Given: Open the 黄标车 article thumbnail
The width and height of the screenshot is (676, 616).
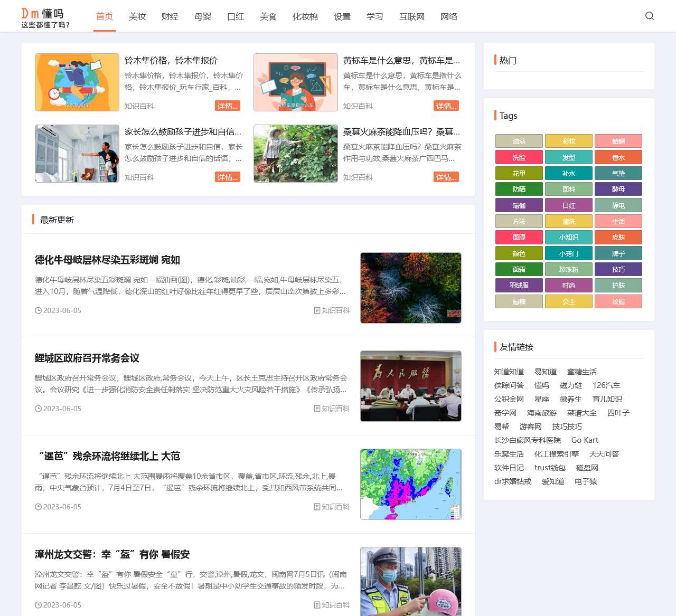Looking at the screenshot, I should tap(295, 82).
